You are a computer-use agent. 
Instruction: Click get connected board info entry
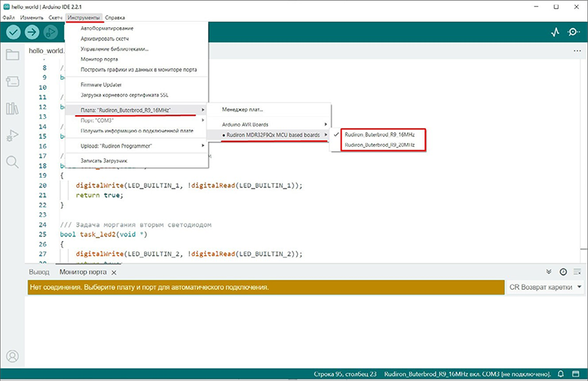pyautogui.click(x=136, y=131)
